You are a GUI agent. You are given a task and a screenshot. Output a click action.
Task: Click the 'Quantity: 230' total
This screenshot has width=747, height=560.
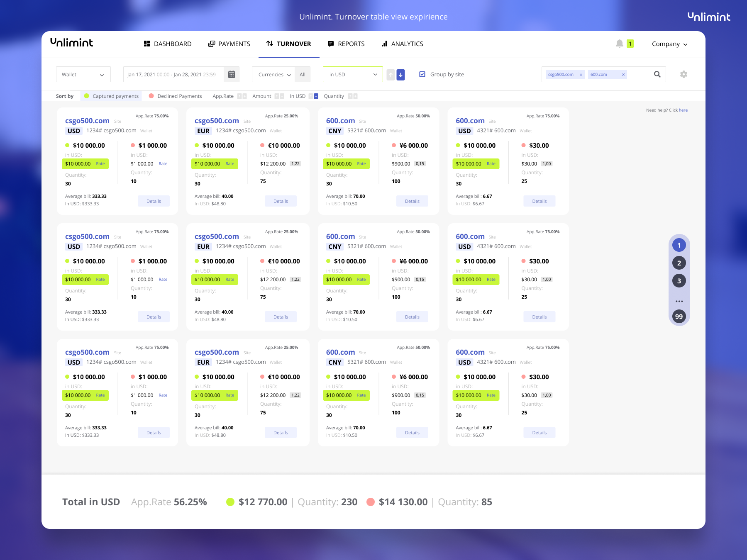327,502
